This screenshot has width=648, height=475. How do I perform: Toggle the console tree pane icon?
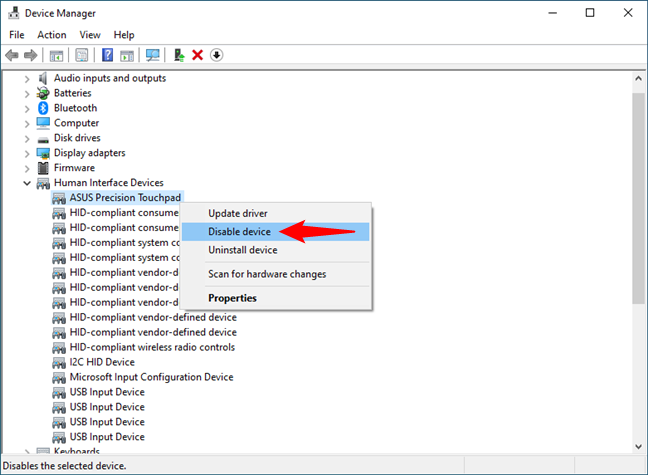coord(56,55)
